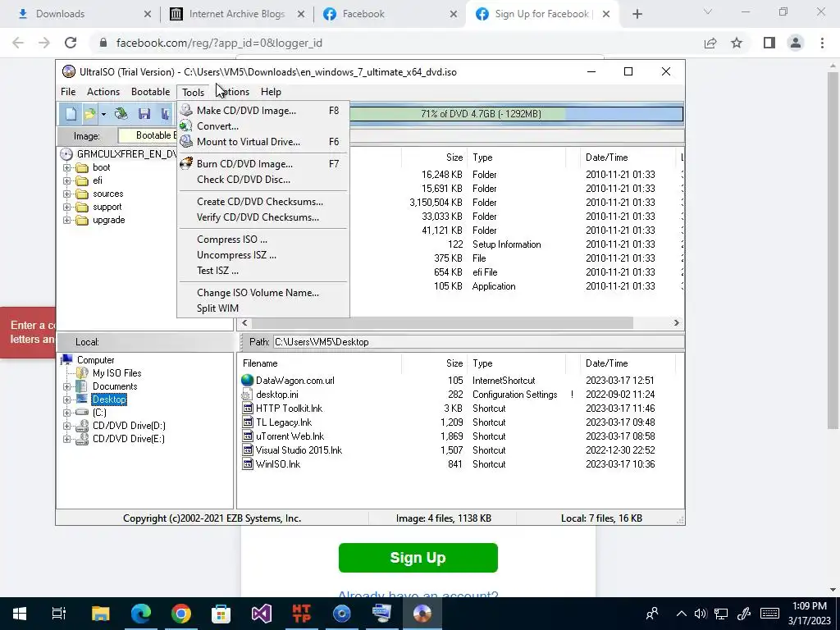The image size is (840, 630).
Task: Select Test ISZ menu entry
Action: click(217, 270)
